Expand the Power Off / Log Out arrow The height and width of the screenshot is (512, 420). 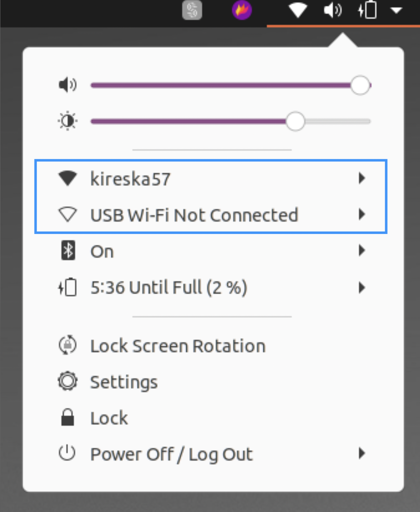[362, 453]
